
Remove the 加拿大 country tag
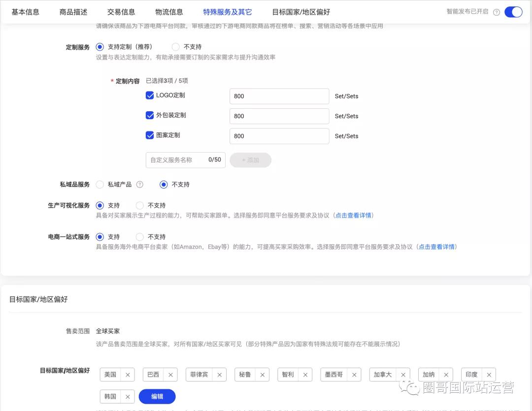pyautogui.click(x=403, y=375)
